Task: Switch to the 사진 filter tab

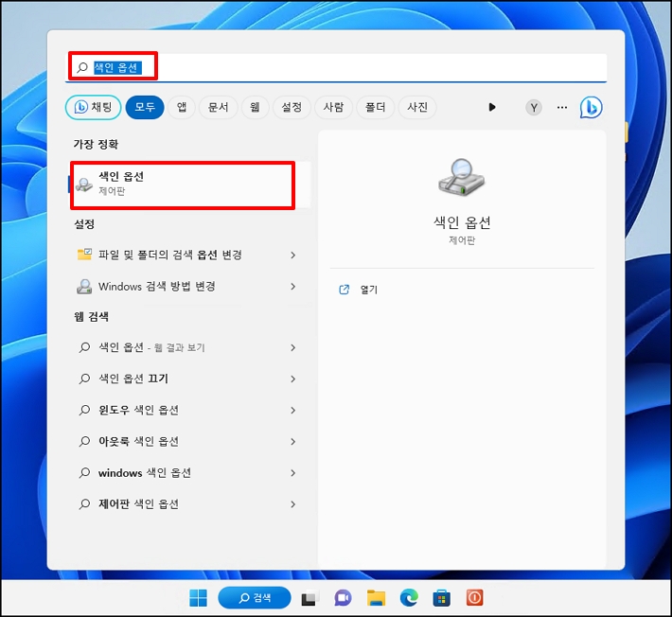Action: click(x=417, y=107)
